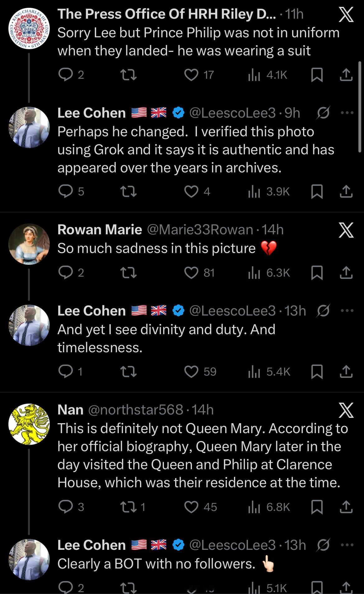
Task: Open Press Office of HRH Riley display name
Action: 166,14
